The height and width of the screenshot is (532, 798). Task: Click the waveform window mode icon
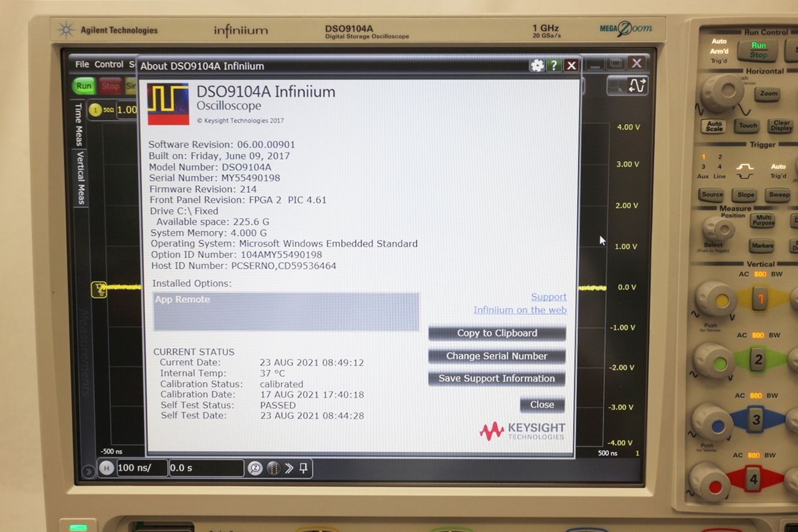(637, 86)
